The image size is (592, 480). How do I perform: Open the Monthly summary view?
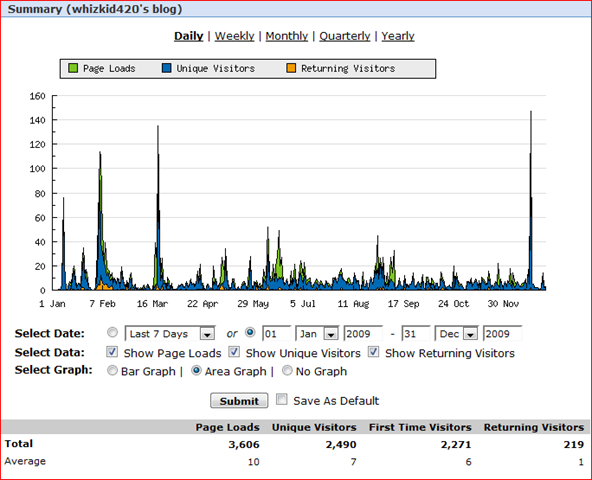[287, 36]
